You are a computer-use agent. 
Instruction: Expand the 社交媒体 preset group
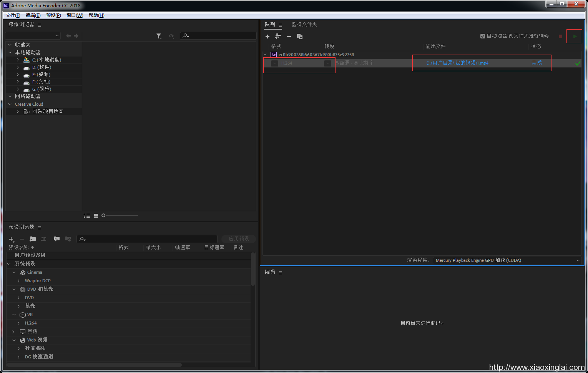pos(18,348)
